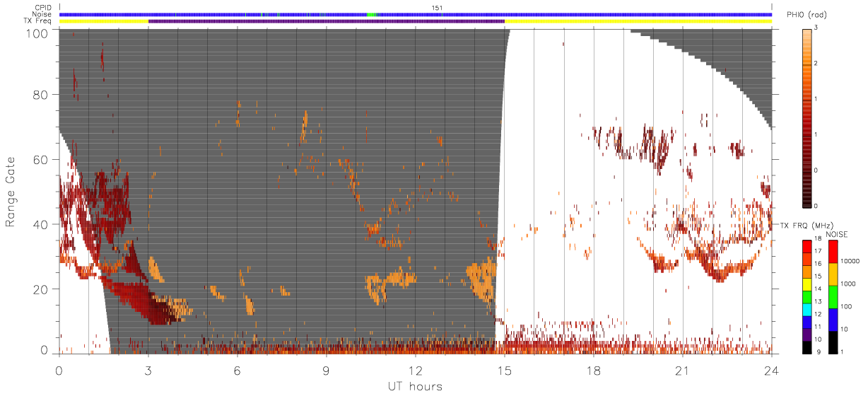Click the TX Freq row label
The height and width of the screenshot is (401, 868).
pos(38,21)
